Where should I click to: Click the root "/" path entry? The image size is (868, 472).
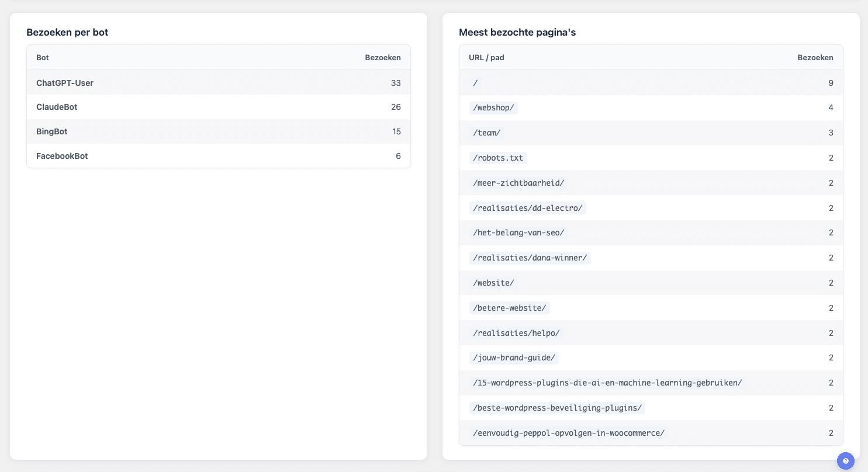[475, 84]
